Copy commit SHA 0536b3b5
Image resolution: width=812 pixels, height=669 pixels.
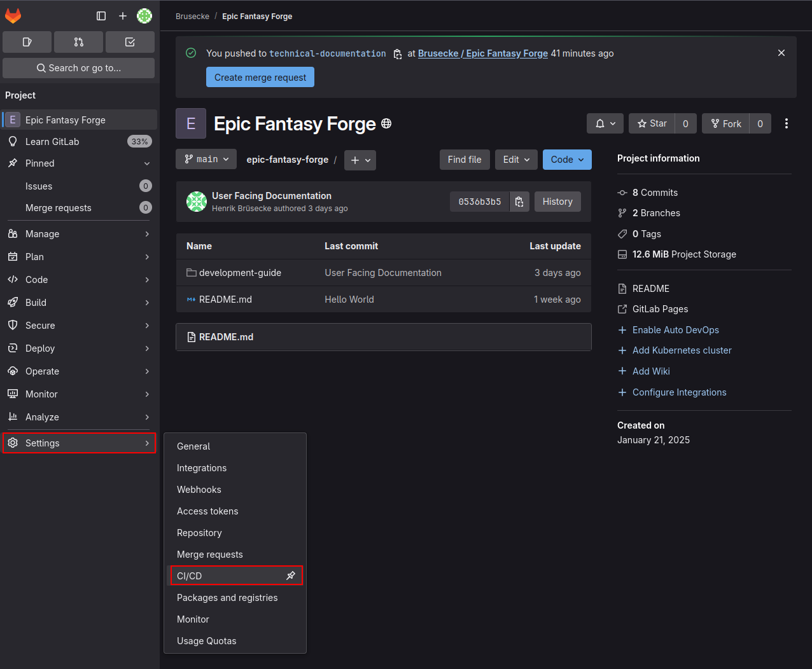[519, 202]
